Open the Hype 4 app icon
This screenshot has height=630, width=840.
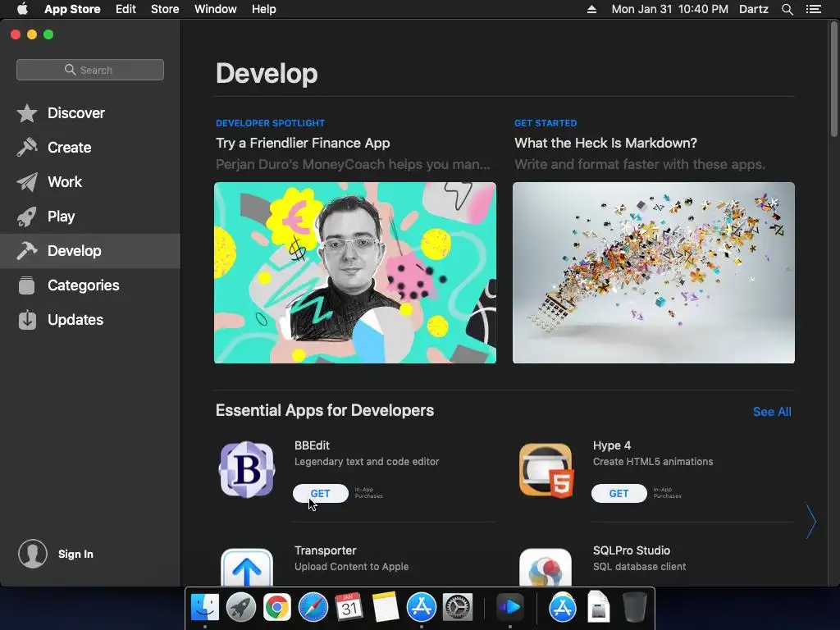pyautogui.click(x=546, y=470)
